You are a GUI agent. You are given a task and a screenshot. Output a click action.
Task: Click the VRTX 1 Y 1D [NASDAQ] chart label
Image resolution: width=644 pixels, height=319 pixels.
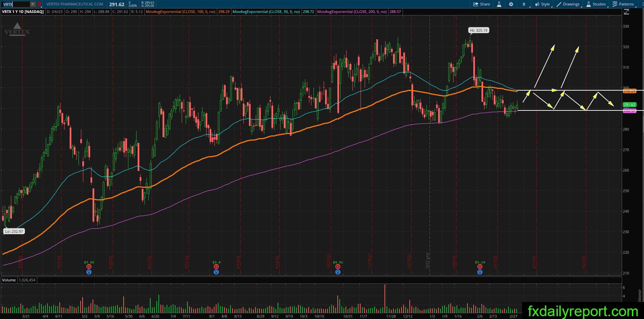point(23,12)
